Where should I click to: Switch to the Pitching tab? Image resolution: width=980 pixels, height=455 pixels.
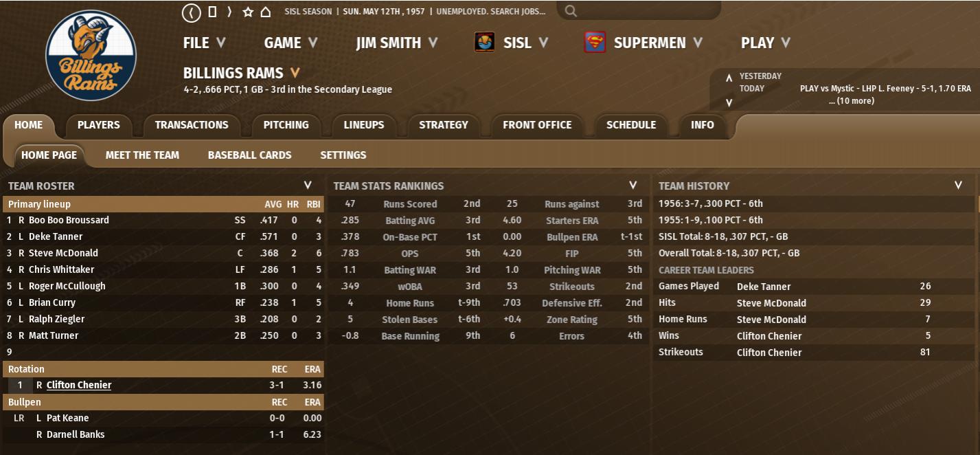(286, 125)
